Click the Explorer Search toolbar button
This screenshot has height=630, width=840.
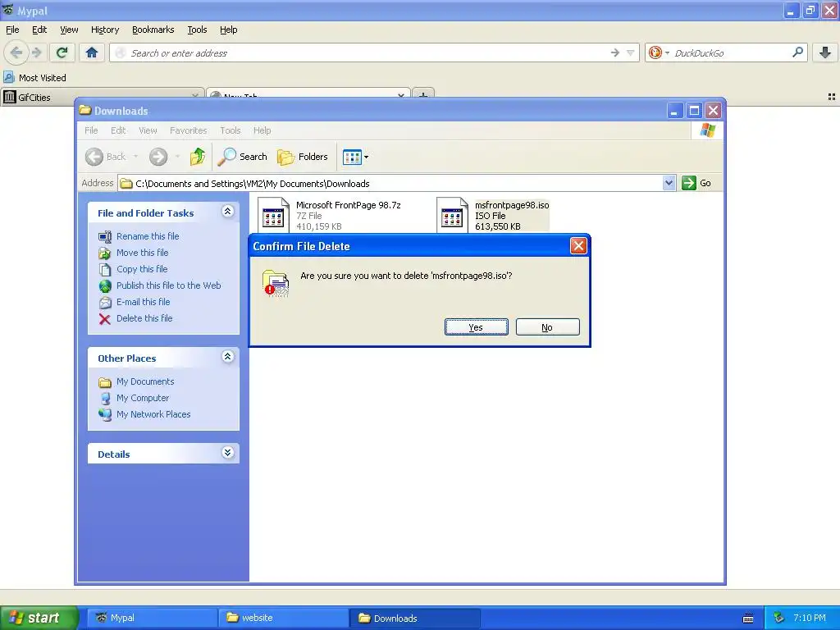(x=242, y=157)
